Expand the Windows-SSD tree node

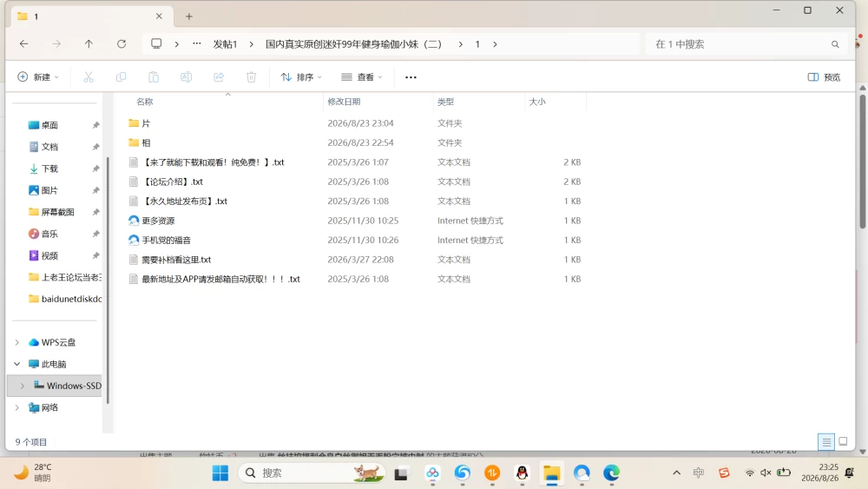tap(23, 386)
